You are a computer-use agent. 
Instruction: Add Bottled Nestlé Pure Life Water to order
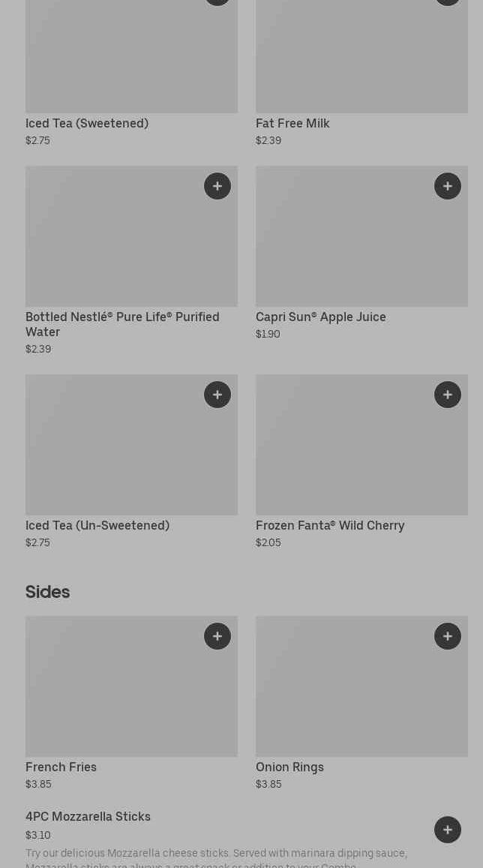(x=217, y=186)
